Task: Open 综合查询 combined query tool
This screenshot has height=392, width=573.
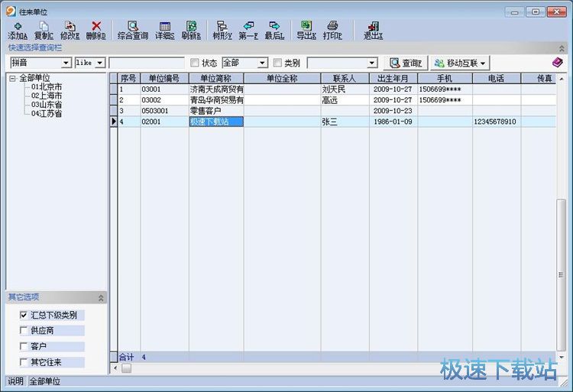Action: pyautogui.click(x=133, y=31)
